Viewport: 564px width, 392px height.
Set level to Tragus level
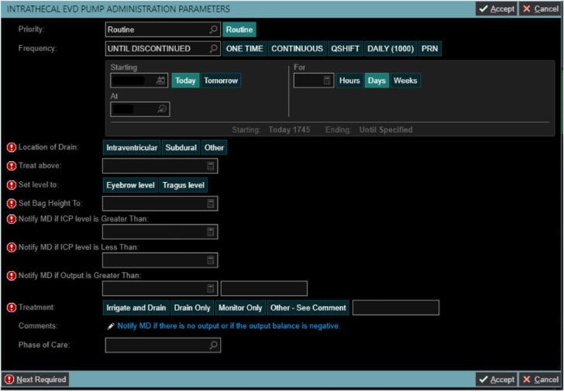(184, 185)
